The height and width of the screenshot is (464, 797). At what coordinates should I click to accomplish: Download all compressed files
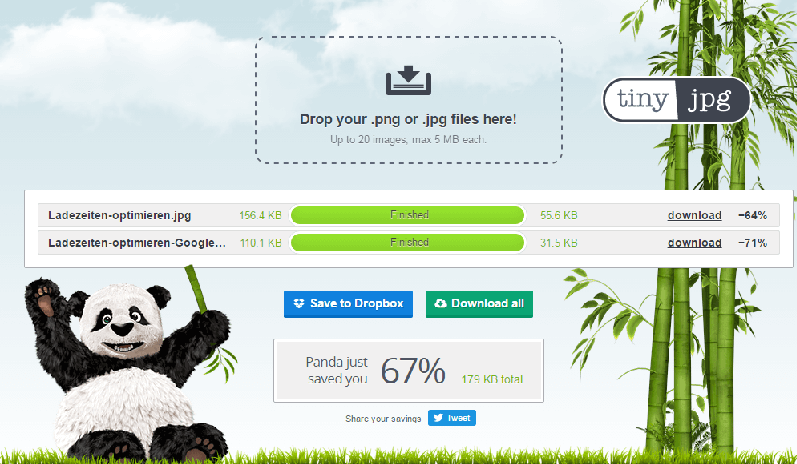click(479, 304)
